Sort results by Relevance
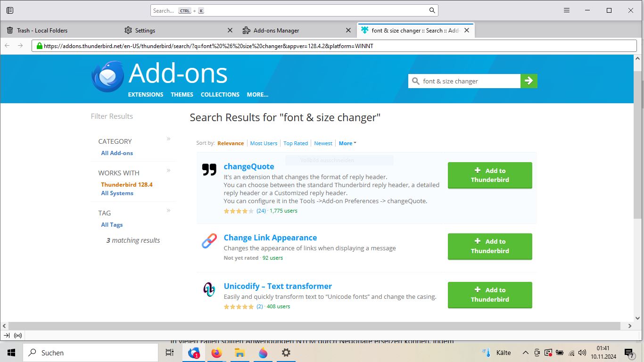644x362 pixels. (x=231, y=143)
